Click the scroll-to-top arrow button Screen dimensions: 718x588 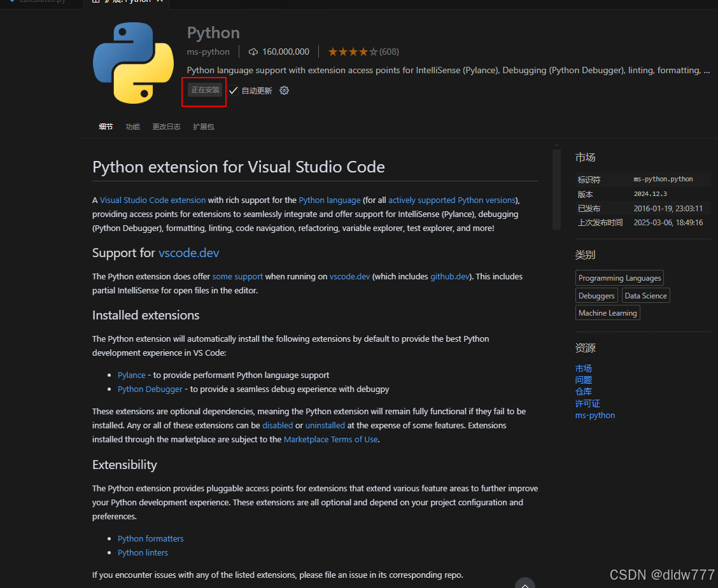(x=524, y=583)
